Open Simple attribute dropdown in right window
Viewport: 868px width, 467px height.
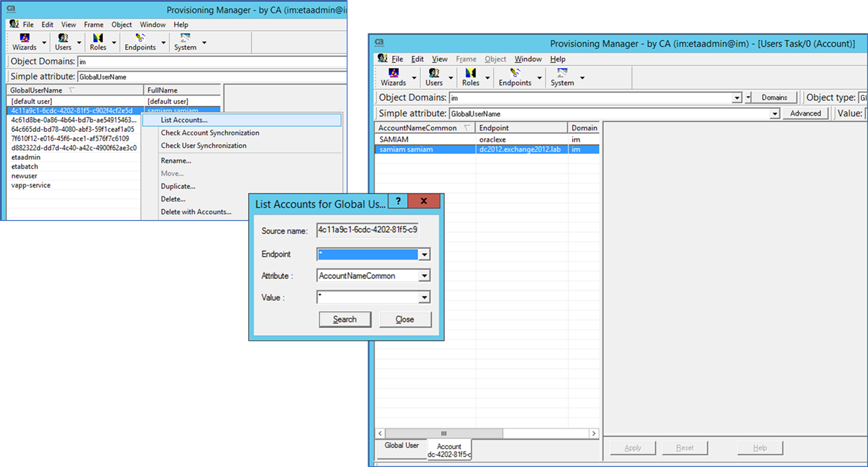[x=775, y=114]
